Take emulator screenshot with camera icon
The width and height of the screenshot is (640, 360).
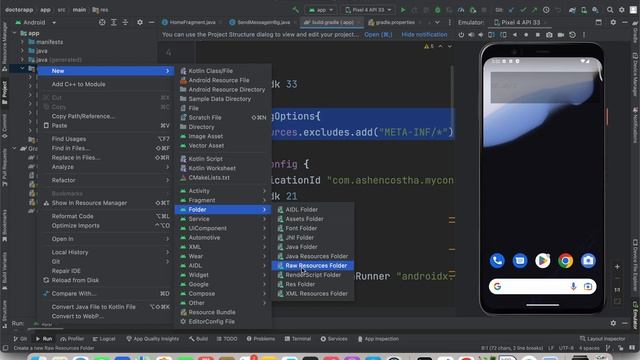(549, 35)
